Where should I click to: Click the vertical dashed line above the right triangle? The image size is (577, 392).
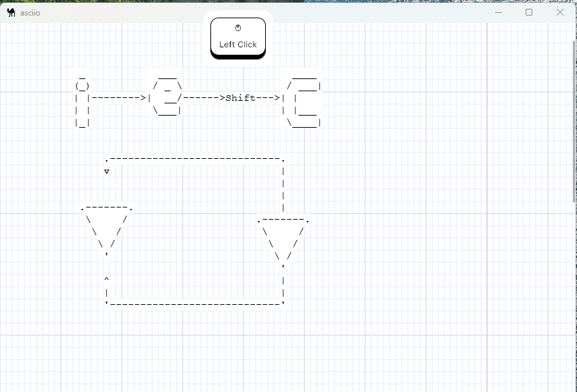283,189
